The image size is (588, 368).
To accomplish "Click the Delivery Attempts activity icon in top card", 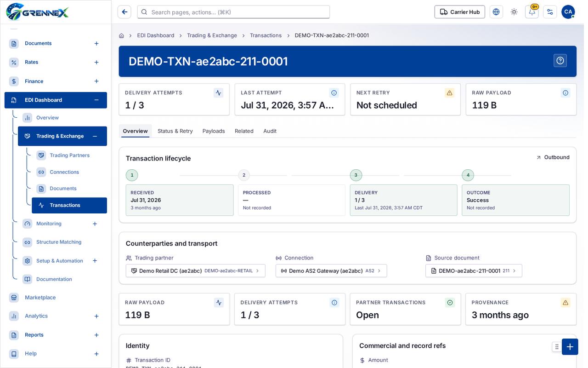I will pos(219,93).
